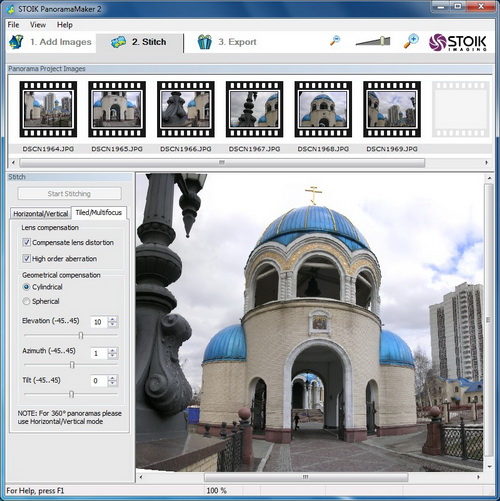Uncheck High order aberration
The image size is (500, 501).
tap(27, 258)
